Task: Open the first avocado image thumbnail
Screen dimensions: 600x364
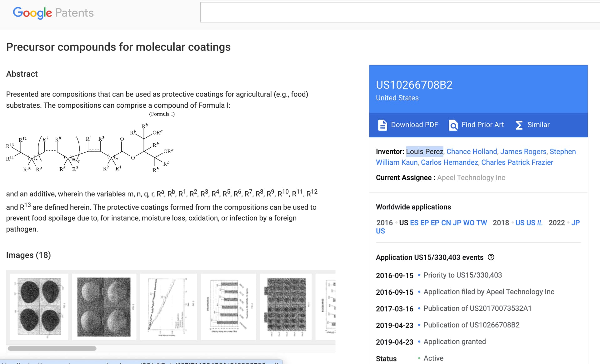Action: pos(39,307)
